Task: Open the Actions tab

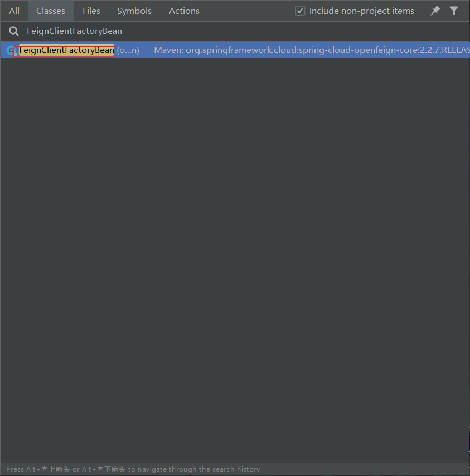Action: coord(184,11)
